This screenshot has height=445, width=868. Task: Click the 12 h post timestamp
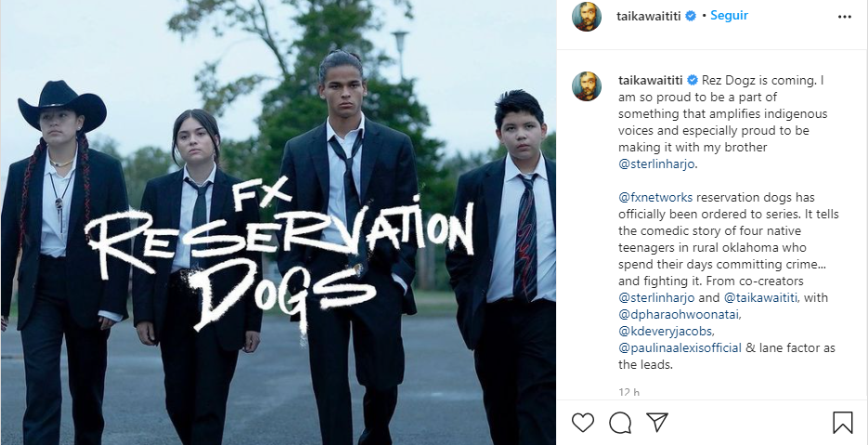(x=628, y=392)
